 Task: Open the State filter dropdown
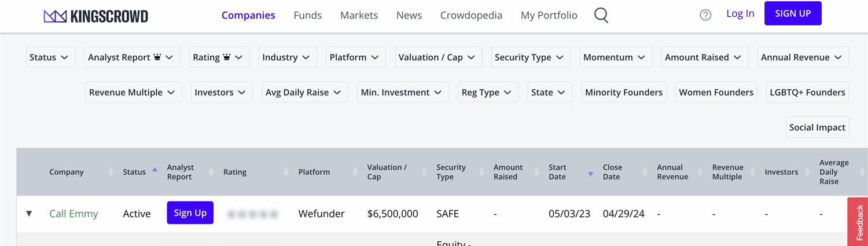coord(550,92)
